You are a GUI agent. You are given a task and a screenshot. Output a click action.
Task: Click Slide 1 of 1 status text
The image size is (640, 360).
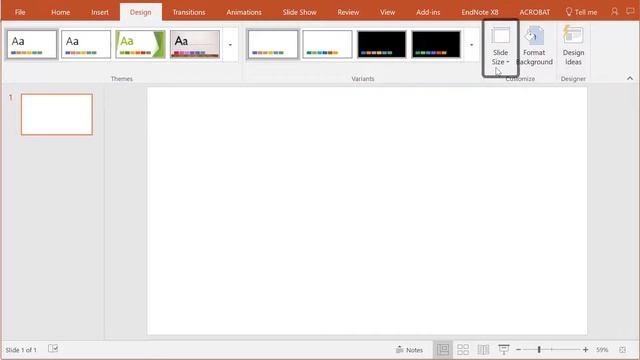coord(21,350)
